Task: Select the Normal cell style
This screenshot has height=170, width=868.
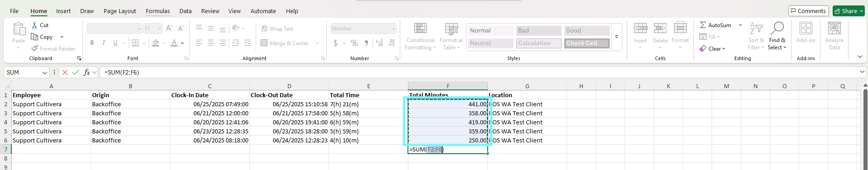Action: tap(491, 30)
